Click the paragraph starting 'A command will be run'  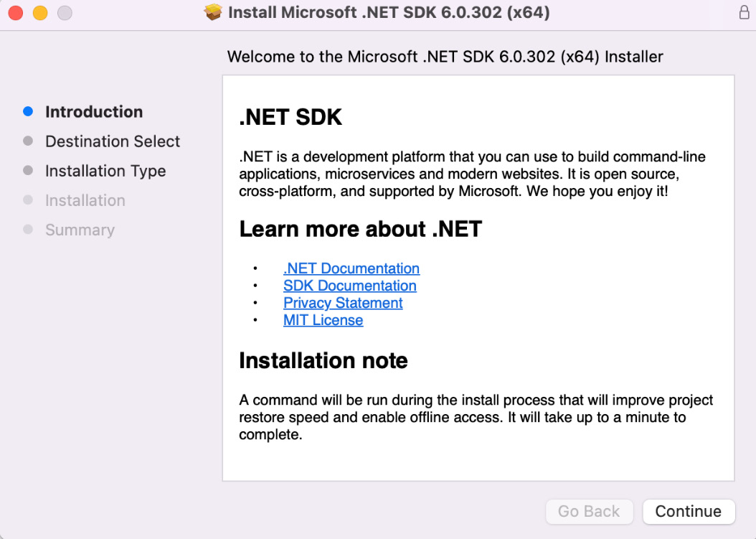(476, 417)
